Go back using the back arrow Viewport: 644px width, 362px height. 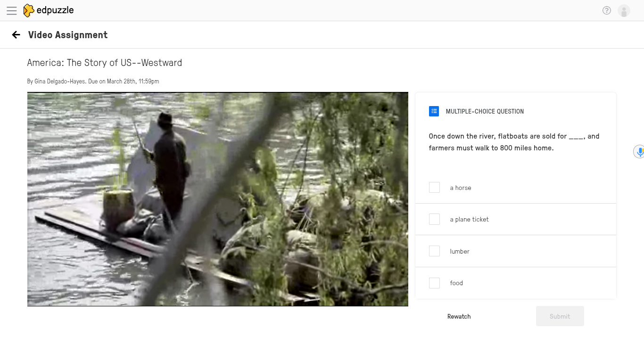(16, 34)
